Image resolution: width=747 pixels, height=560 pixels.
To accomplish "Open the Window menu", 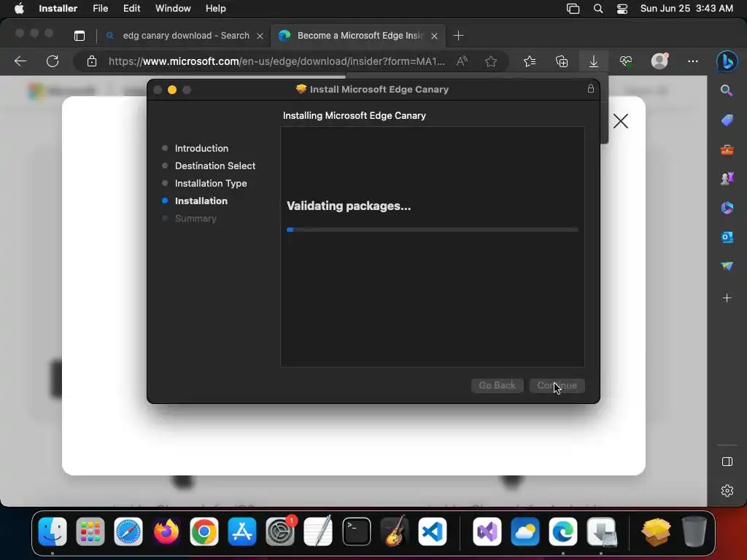I will click(x=173, y=9).
